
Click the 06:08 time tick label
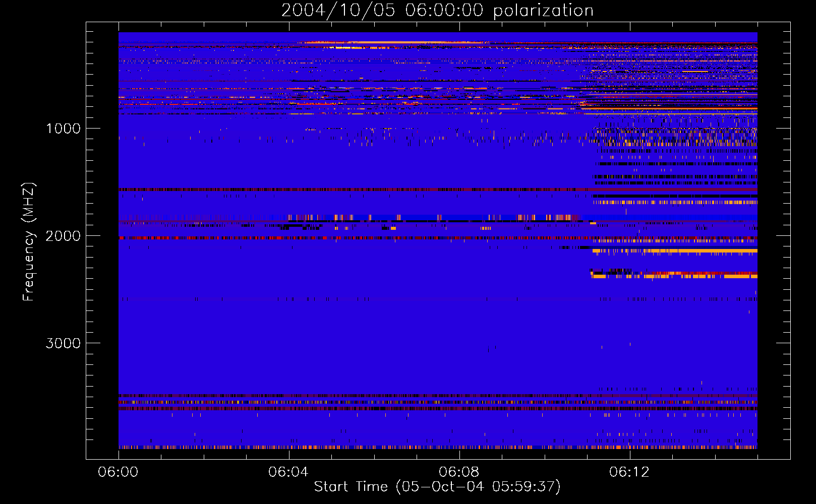(x=459, y=472)
